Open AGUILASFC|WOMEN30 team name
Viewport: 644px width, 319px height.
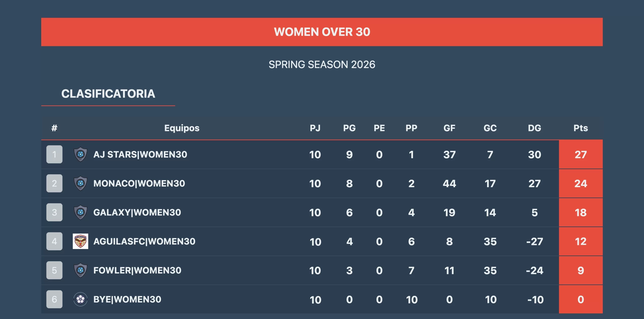pos(144,242)
